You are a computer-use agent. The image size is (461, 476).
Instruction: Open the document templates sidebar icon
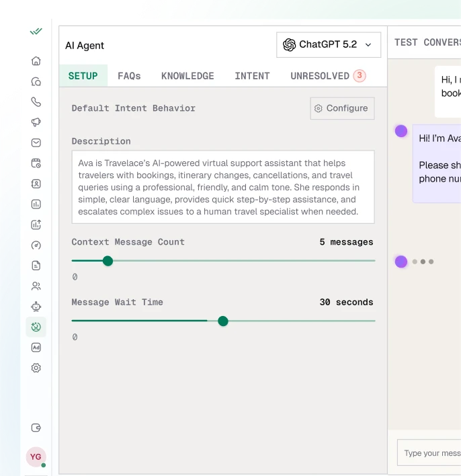(x=36, y=266)
